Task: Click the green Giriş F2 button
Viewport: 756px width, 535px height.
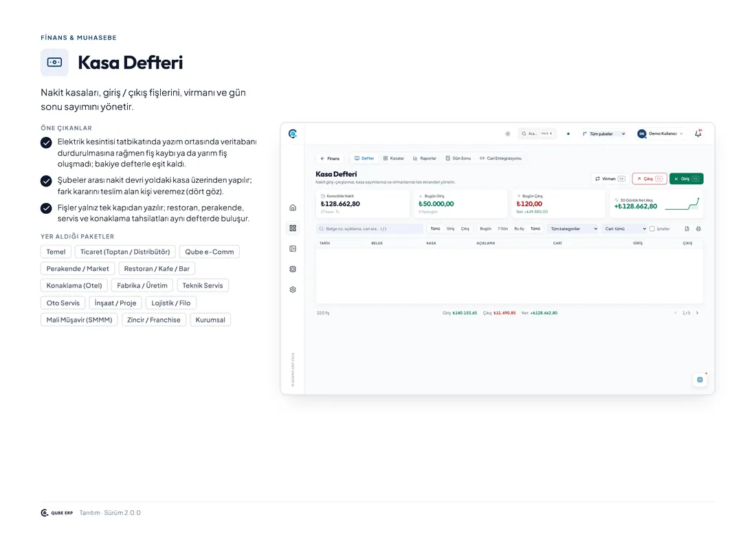Action: pos(687,179)
